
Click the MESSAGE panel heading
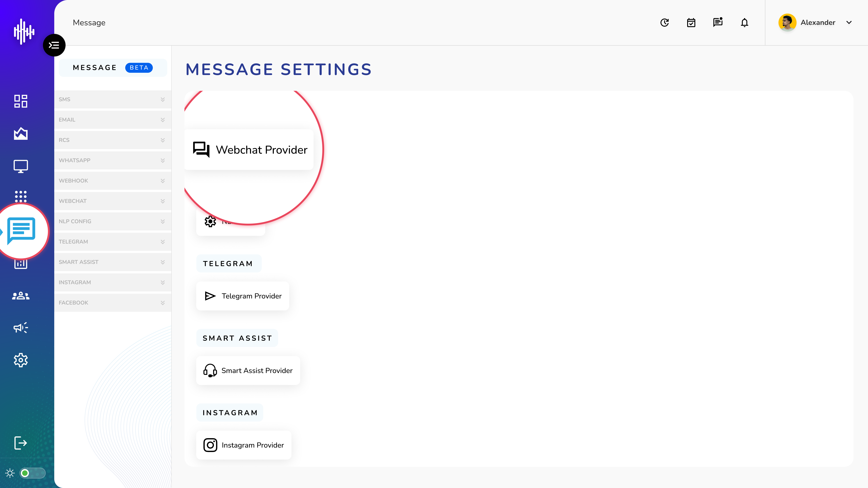click(x=95, y=68)
